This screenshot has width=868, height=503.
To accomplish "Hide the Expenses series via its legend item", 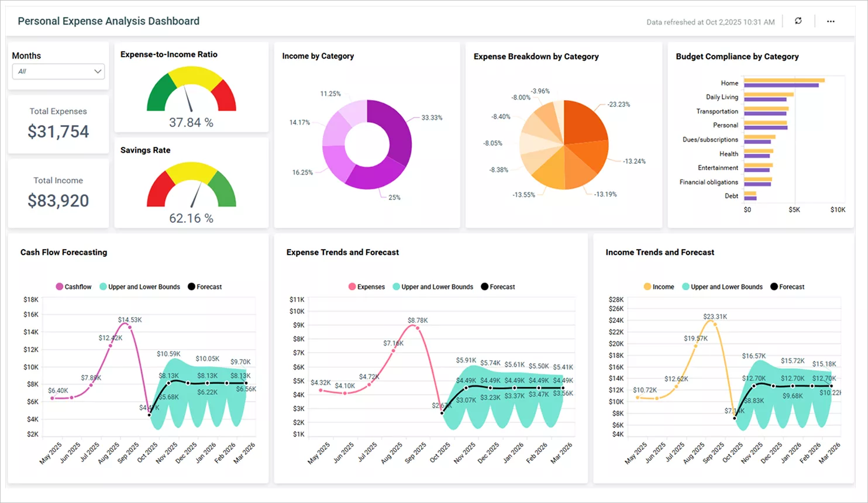I will tap(366, 287).
